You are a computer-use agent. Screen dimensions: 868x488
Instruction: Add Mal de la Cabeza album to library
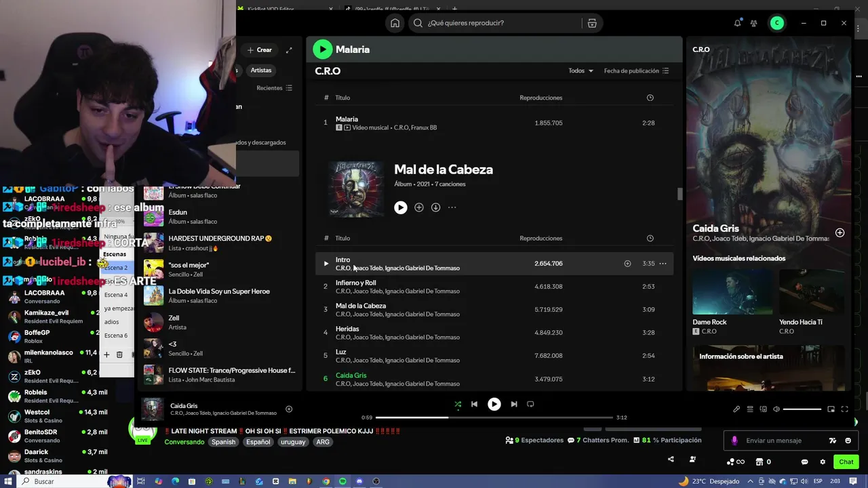tap(419, 207)
